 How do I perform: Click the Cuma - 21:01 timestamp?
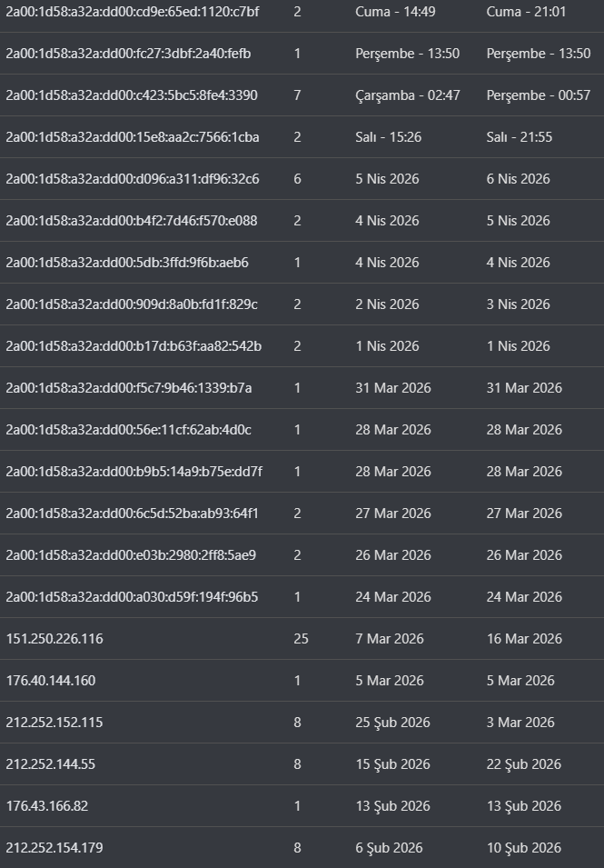pyautogui.click(x=526, y=12)
